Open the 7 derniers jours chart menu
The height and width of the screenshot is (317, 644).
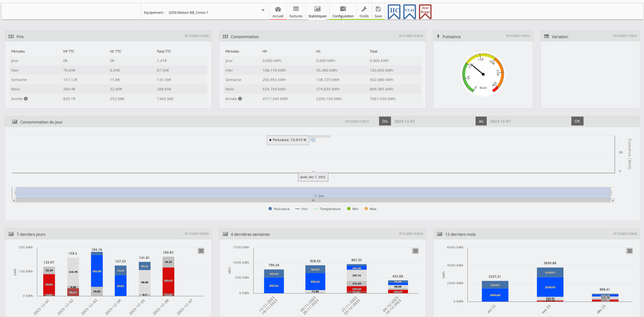click(x=201, y=251)
